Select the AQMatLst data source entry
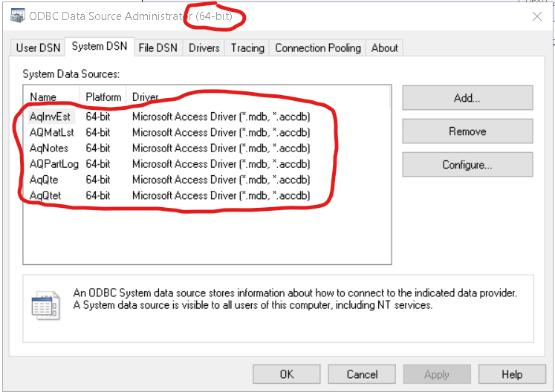555x392 pixels. (x=51, y=132)
